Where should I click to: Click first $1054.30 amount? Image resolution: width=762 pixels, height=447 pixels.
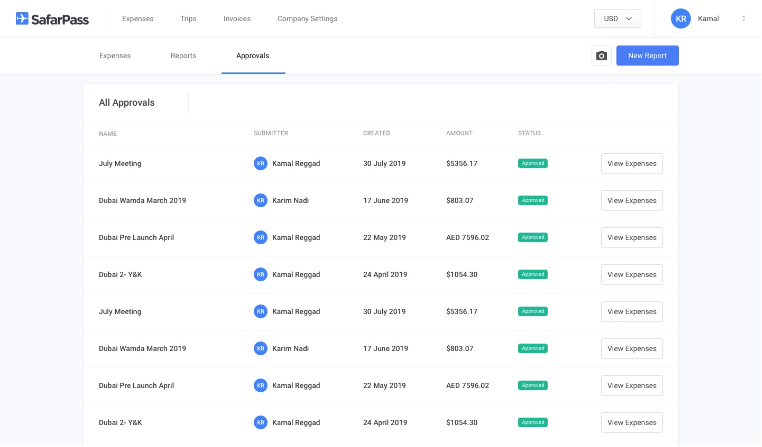pos(462,274)
